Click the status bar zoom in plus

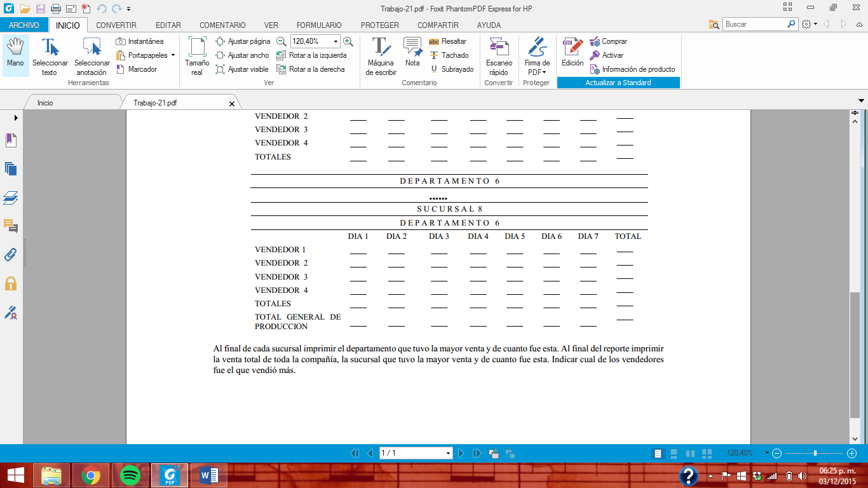852,453
